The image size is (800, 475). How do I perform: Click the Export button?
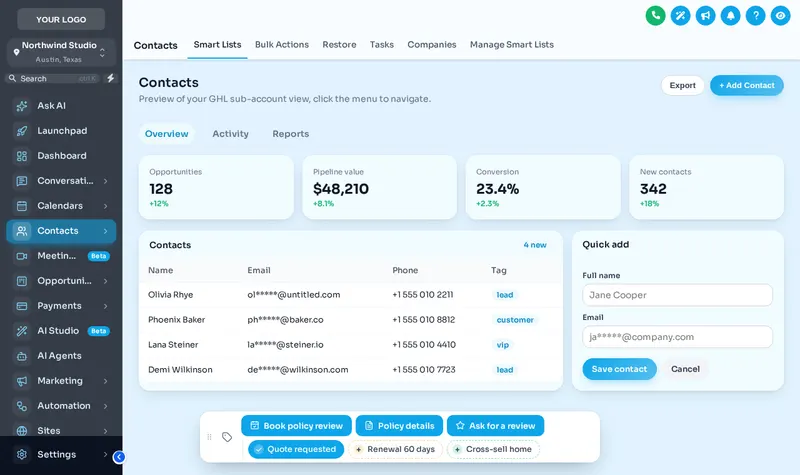pos(683,85)
